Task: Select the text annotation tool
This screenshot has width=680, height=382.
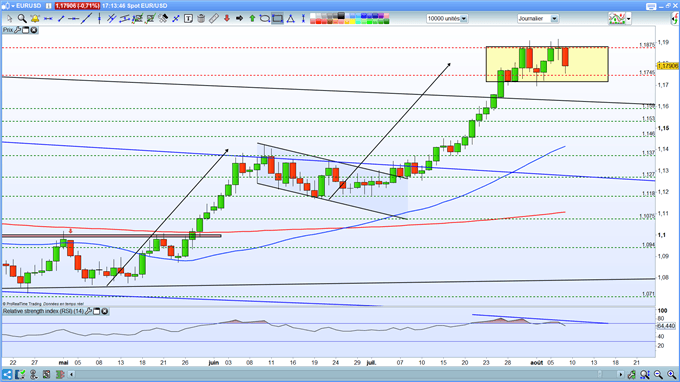Action: coord(188,18)
